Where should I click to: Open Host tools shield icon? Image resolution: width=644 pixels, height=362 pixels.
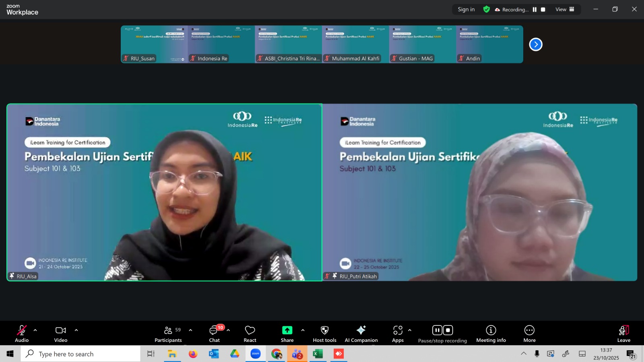tap(324, 333)
